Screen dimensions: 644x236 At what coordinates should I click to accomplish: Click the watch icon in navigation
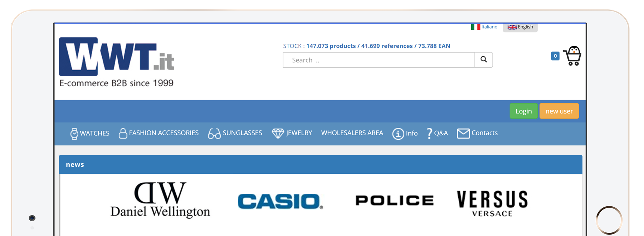click(74, 134)
